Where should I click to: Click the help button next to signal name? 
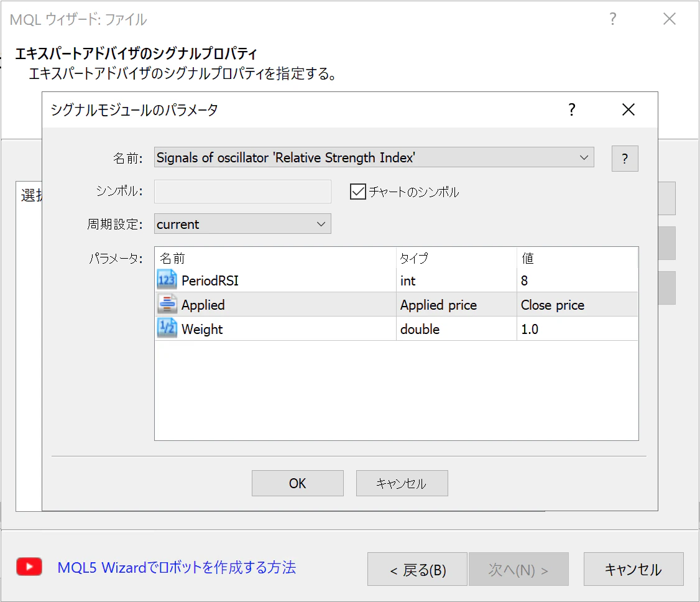(625, 158)
